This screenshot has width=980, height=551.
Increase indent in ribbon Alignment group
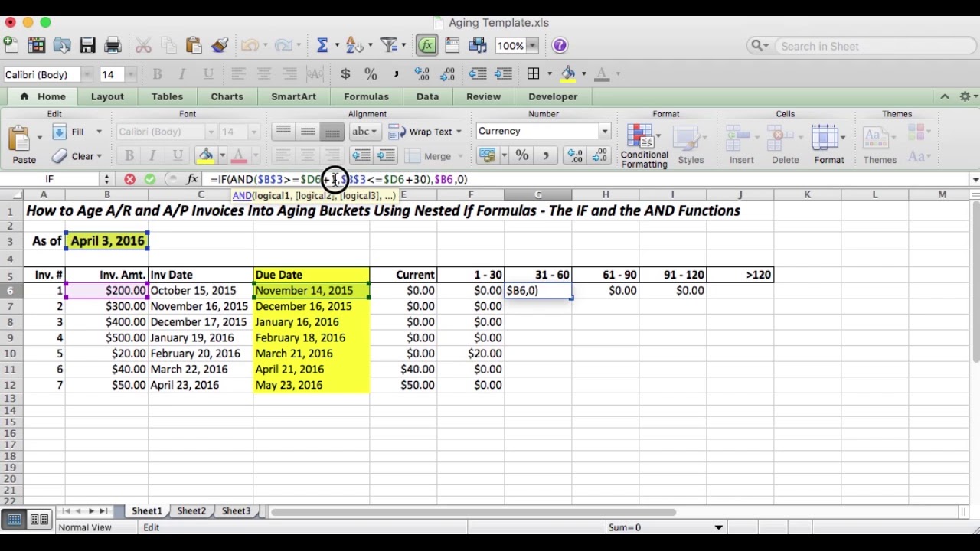pos(386,156)
